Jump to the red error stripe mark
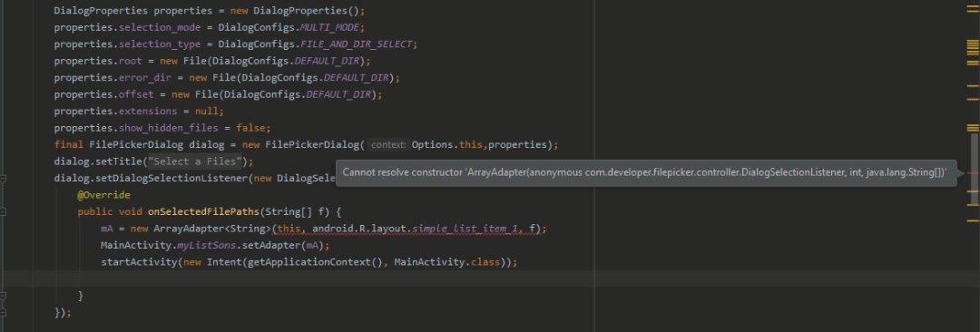Image resolution: width=980 pixels, height=332 pixels. (x=973, y=173)
